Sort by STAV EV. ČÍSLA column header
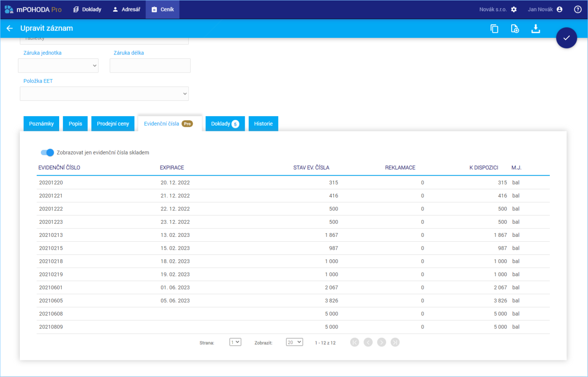The height and width of the screenshot is (377, 588). point(311,168)
